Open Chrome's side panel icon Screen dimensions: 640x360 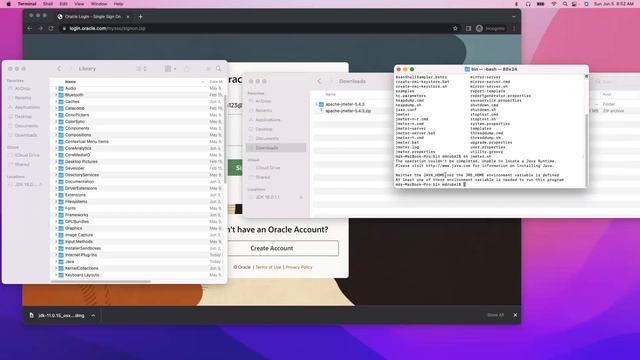coord(468,28)
